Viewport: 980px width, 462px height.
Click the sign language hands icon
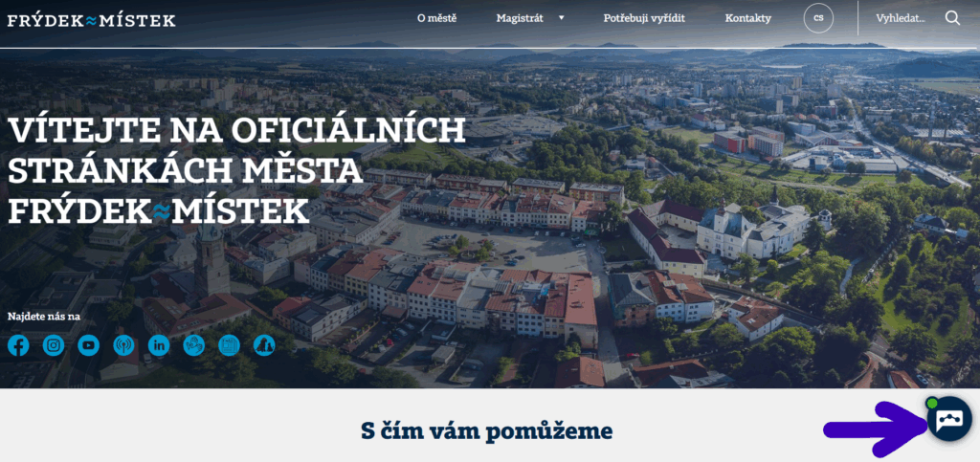(x=193, y=345)
